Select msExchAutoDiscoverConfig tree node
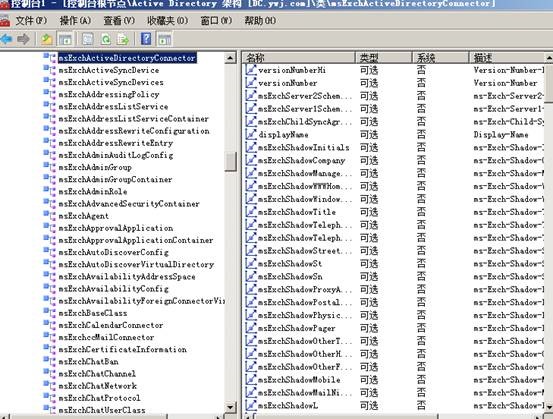 [114, 253]
